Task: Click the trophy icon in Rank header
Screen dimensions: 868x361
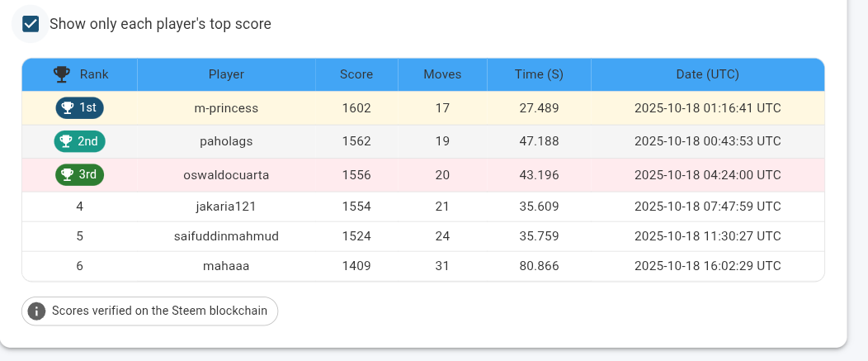Action: pyautogui.click(x=61, y=74)
